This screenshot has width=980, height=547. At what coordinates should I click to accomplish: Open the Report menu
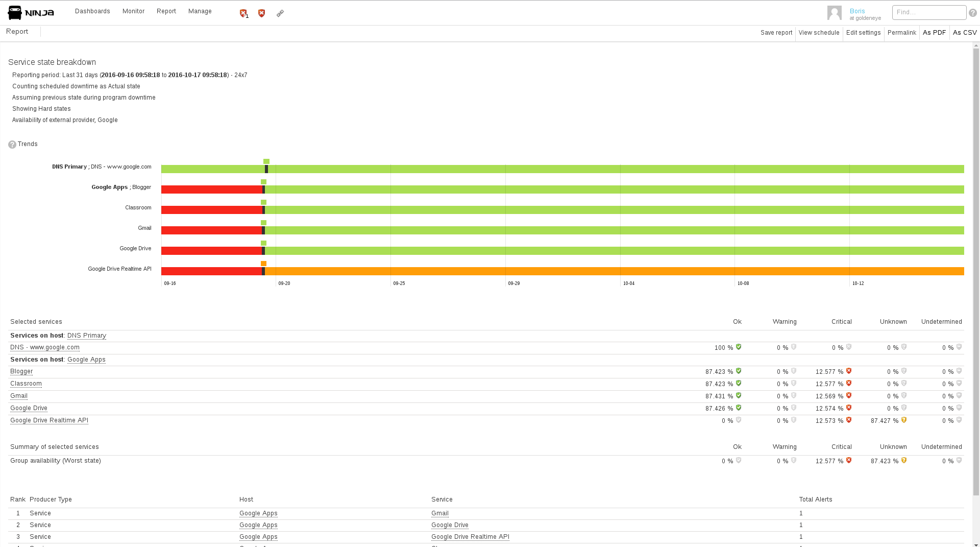tap(166, 11)
